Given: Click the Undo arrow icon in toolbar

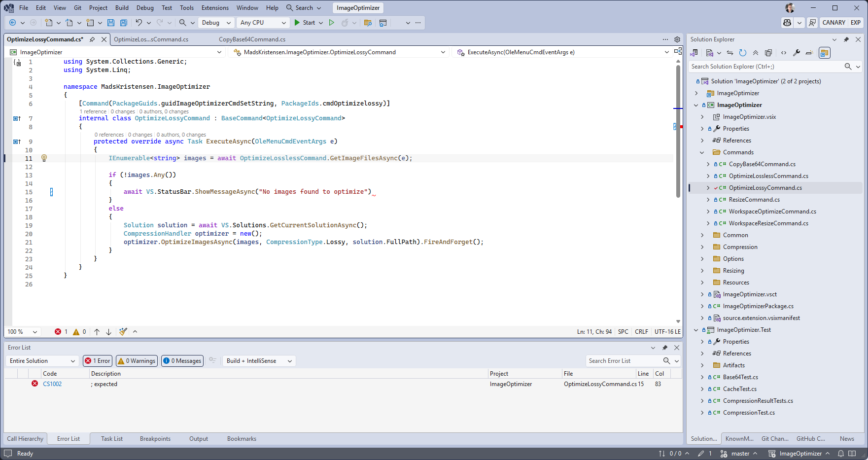Looking at the screenshot, I should (x=139, y=23).
